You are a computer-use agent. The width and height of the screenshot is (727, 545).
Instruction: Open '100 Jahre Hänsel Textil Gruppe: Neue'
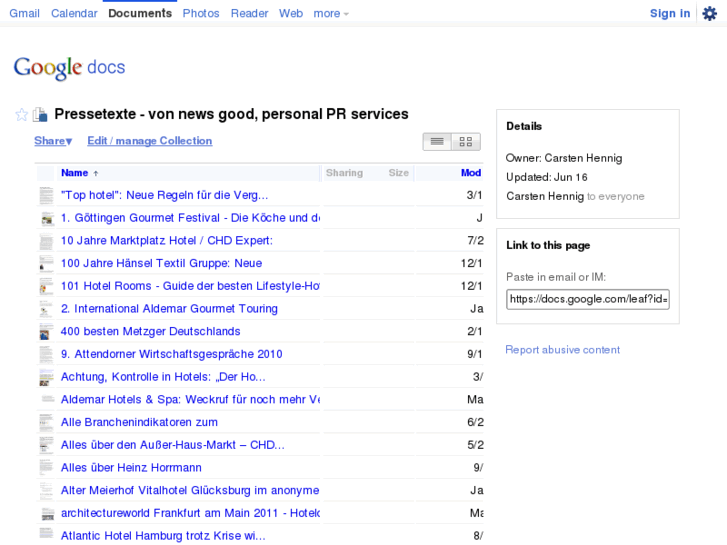(x=161, y=263)
